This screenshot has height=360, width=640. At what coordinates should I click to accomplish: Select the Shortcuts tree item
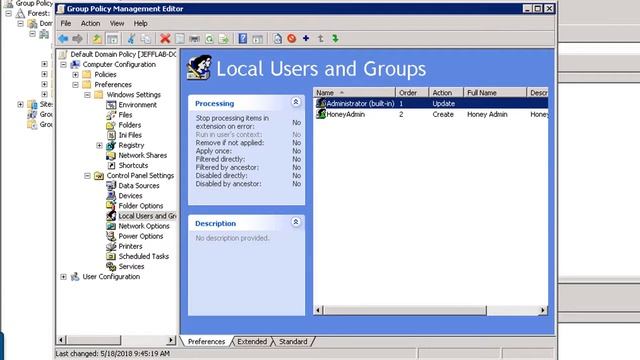[x=133, y=166]
